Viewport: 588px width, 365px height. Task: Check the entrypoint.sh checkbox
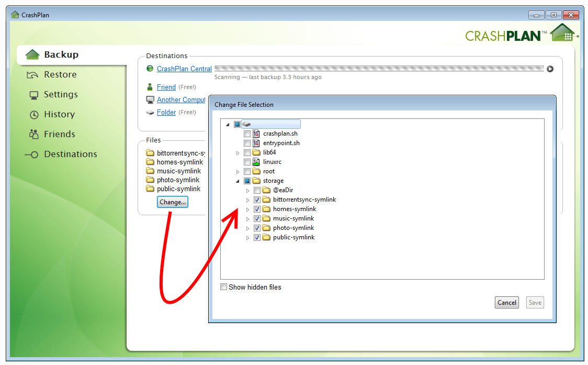pos(247,143)
